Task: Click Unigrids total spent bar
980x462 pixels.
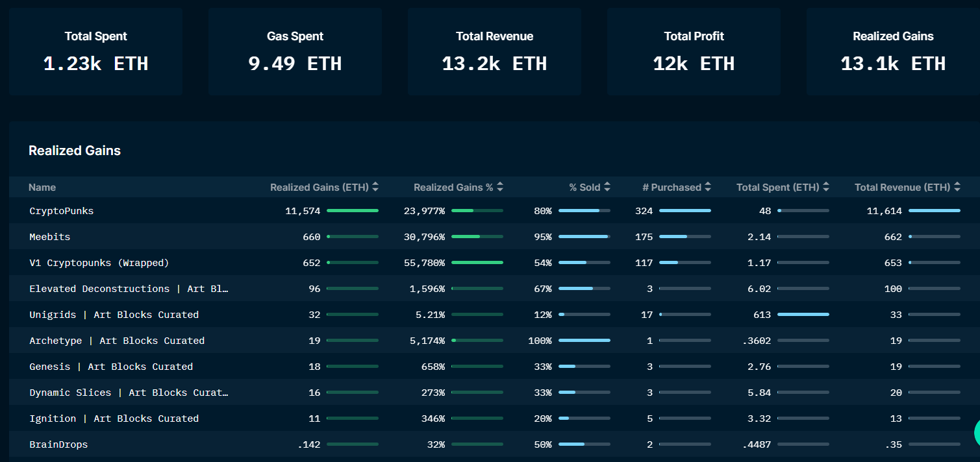Action: tap(803, 315)
